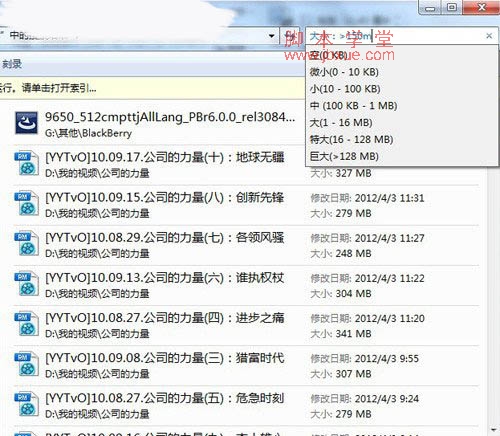Screen dimensions: 500x436
Task: Click RM icon for 公司的力量(四):进步之痛
Action: tap(26, 324)
